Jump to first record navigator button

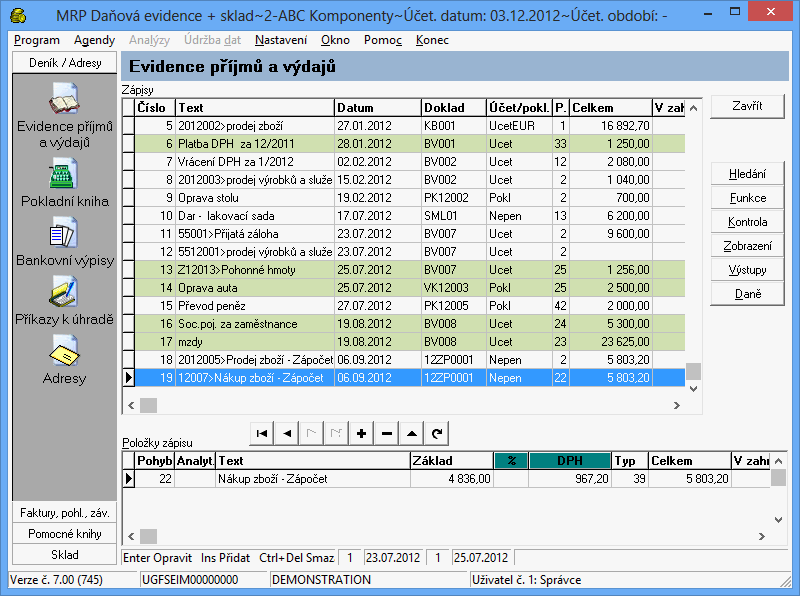[262, 433]
